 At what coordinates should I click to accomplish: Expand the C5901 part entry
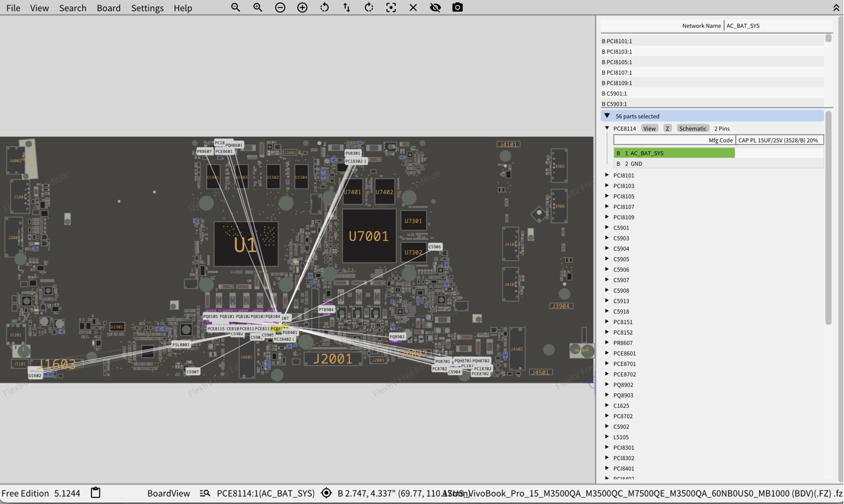(607, 228)
